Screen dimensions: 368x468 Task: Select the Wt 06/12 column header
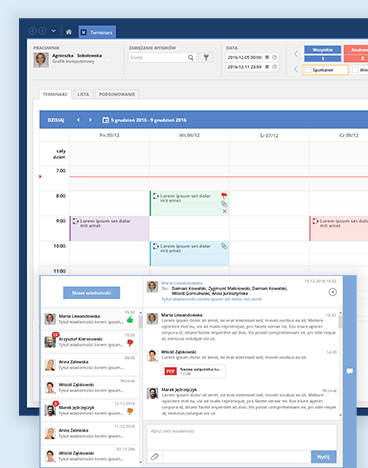pyautogui.click(x=189, y=135)
